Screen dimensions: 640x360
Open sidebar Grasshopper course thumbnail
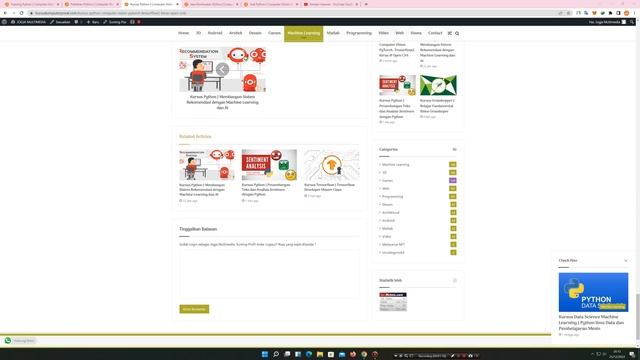tap(438, 85)
